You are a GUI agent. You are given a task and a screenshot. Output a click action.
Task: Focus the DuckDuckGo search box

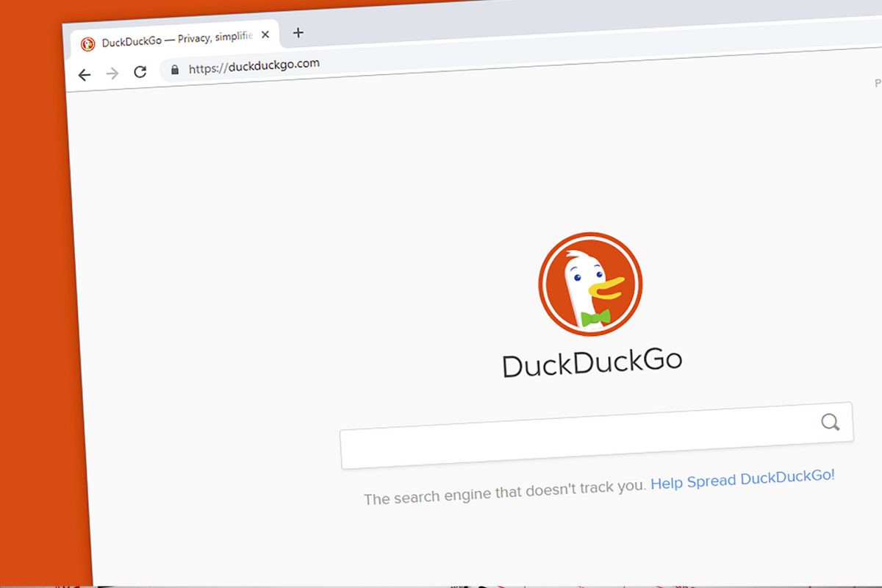tap(581, 437)
